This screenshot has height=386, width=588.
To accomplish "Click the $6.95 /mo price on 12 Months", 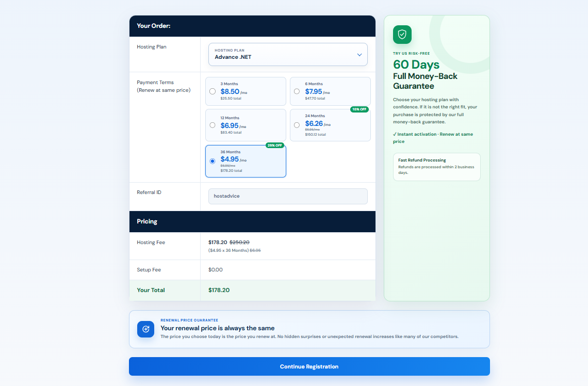I will [233, 126].
